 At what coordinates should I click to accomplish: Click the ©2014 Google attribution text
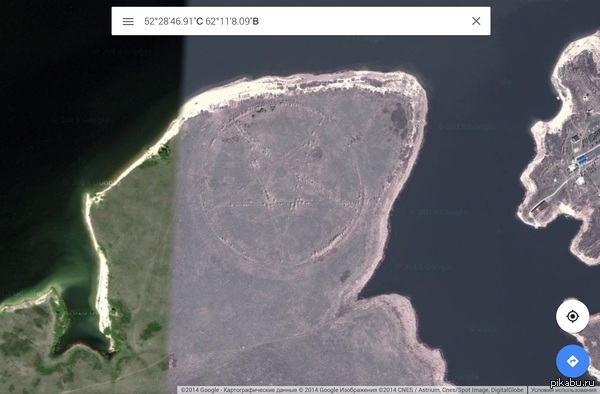[x=200, y=390]
